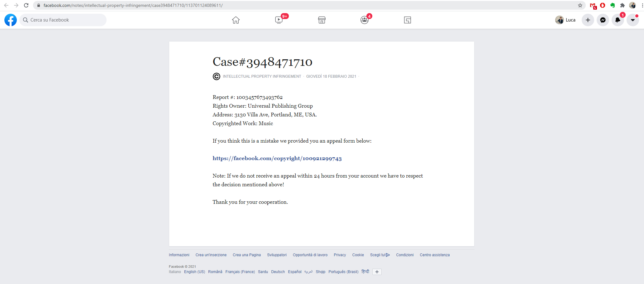Click the Facebook logo icon
The image size is (644, 284).
click(11, 20)
